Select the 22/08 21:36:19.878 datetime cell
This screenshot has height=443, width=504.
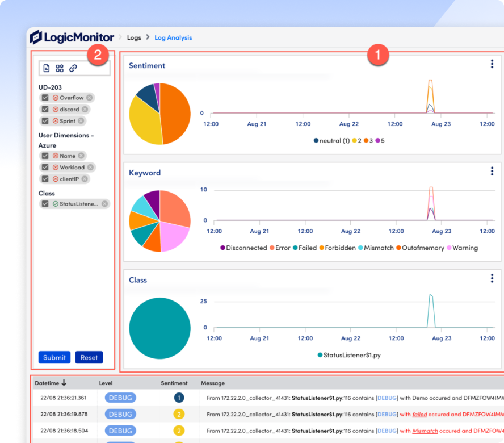64,415
